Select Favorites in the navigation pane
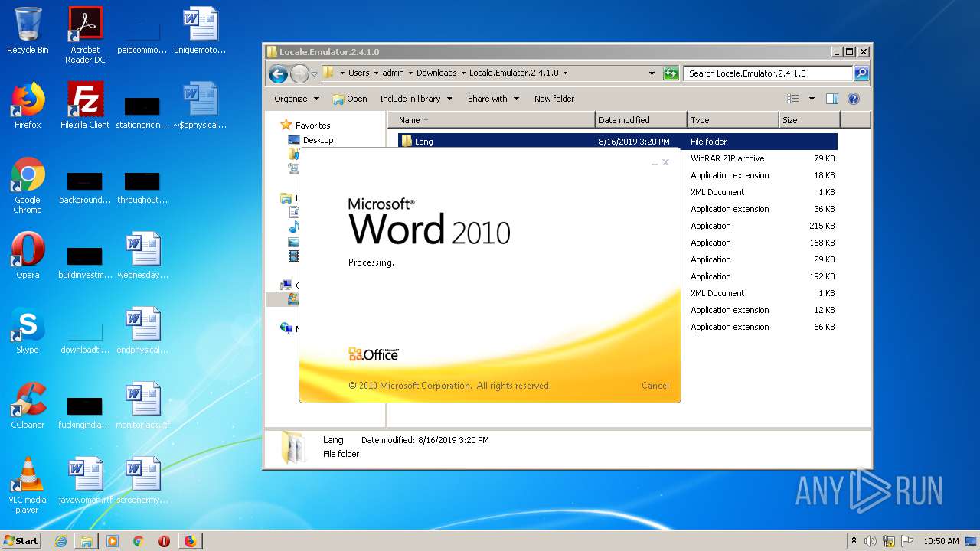 tap(312, 126)
